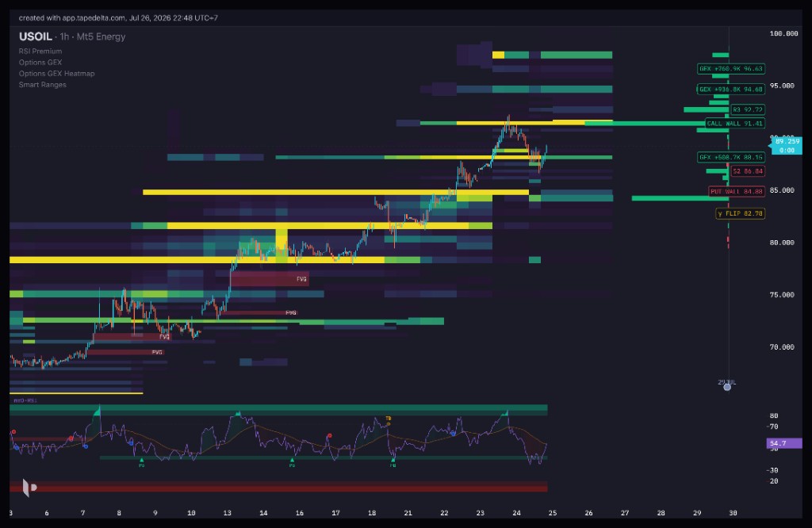The width and height of the screenshot is (812, 528).
Task: Select the CALL WALL 91.41 tag
Action: (x=735, y=123)
